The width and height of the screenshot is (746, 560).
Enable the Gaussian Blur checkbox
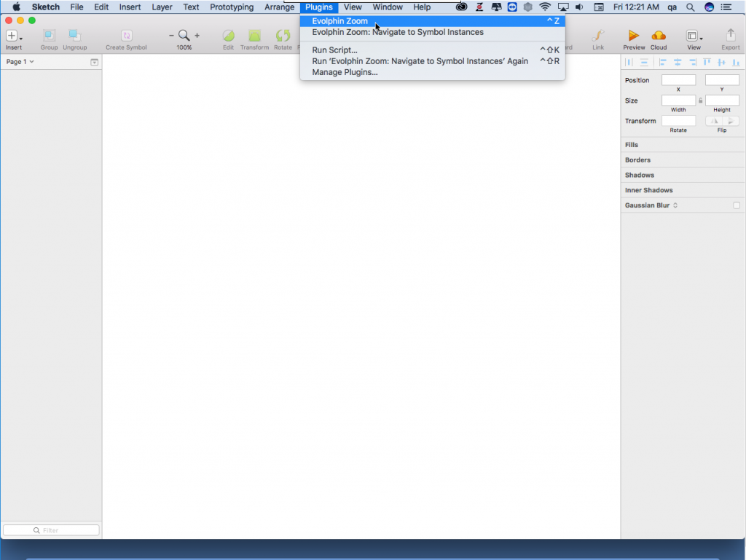[x=737, y=205]
